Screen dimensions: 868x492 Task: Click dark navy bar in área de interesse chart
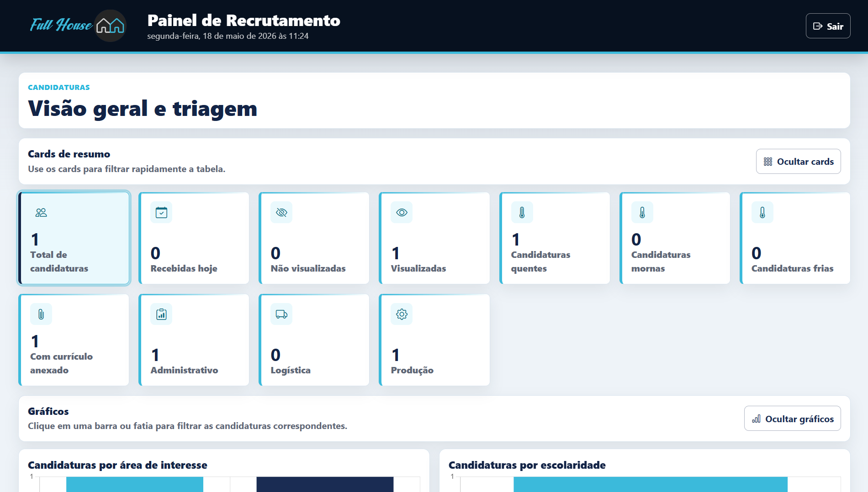[x=325, y=484]
